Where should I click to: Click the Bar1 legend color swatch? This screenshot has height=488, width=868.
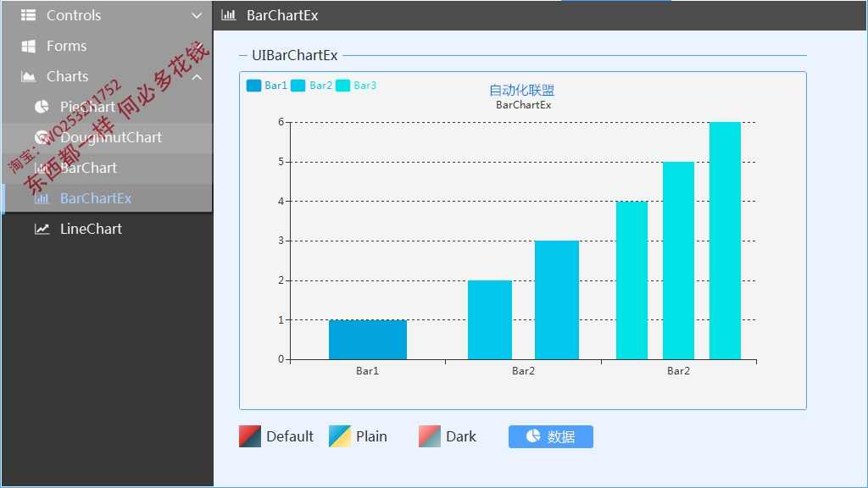click(x=253, y=86)
